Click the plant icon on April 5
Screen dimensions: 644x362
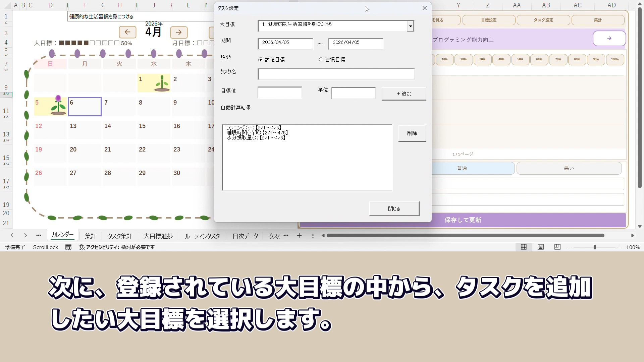[58, 105]
